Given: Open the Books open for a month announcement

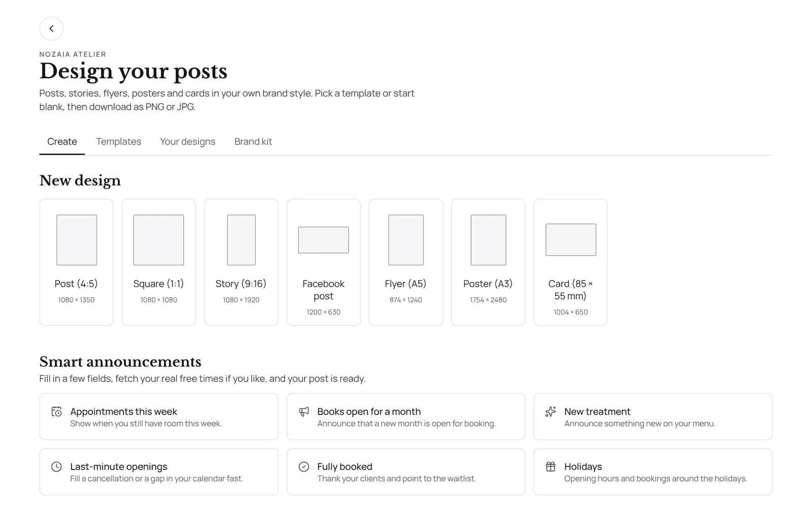Looking at the screenshot, I should pos(406,417).
